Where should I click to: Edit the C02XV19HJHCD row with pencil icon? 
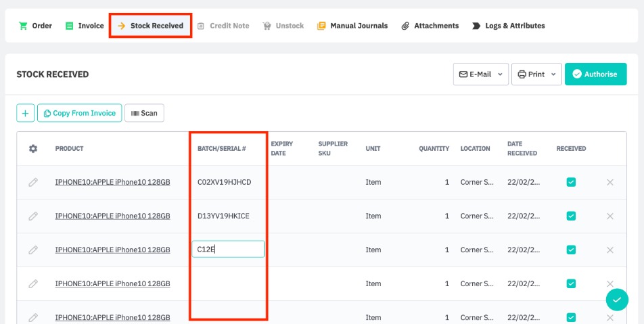coord(33,183)
